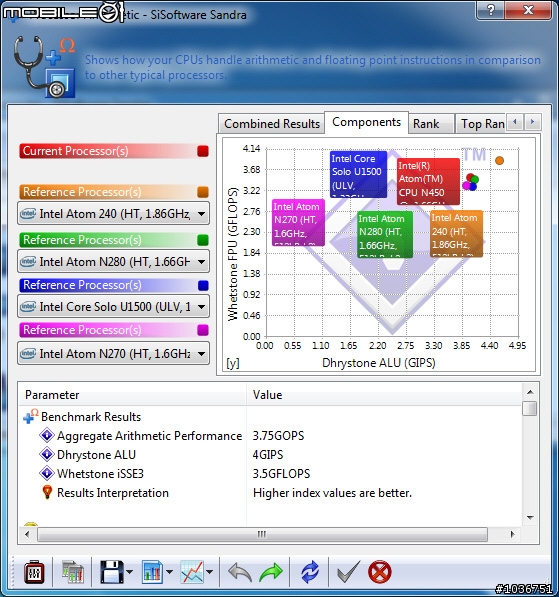The image size is (559, 597).
Task: Select the Dhrystone ALU row
Action: 271,454
